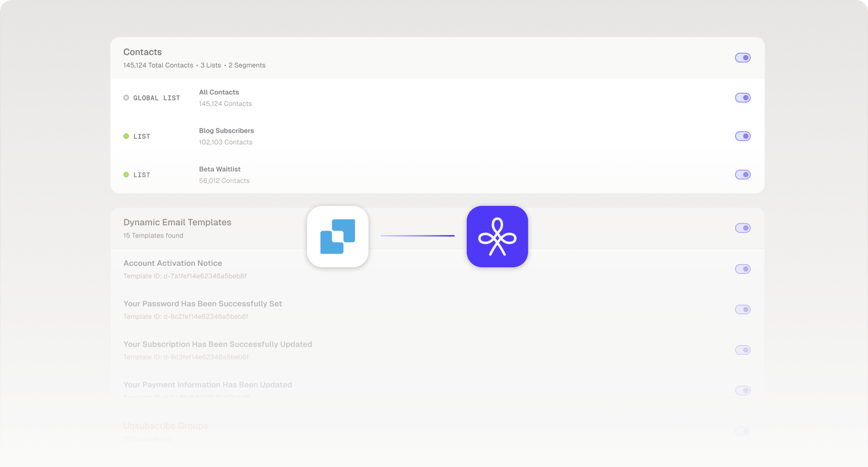Click green status dot beside Blog Subscribers

click(126, 136)
